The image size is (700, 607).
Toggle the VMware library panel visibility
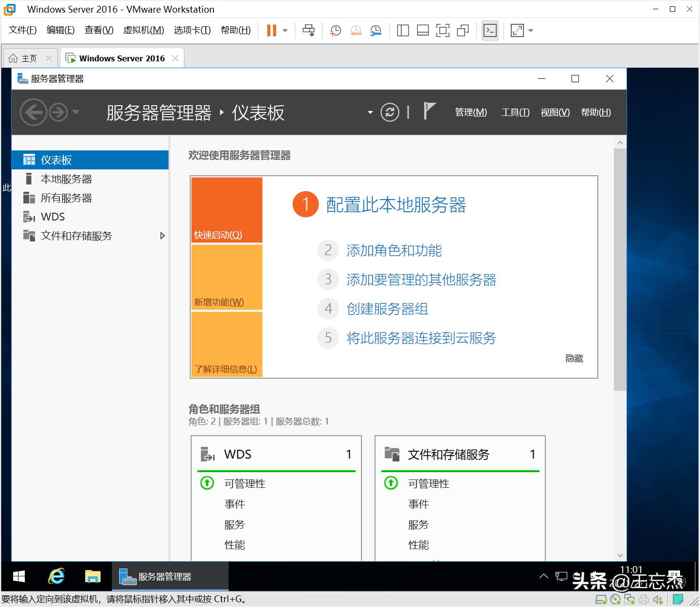pyautogui.click(x=402, y=30)
